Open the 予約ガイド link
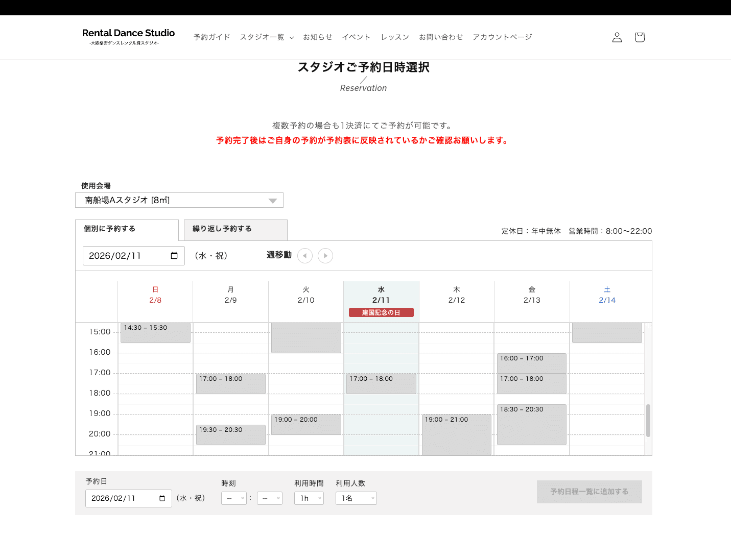The image size is (731, 560). [211, 37]
